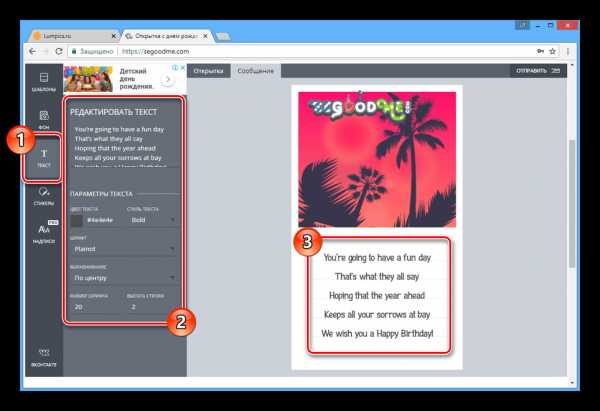Open the Надписи PRO lettering tool

(45, 233)
